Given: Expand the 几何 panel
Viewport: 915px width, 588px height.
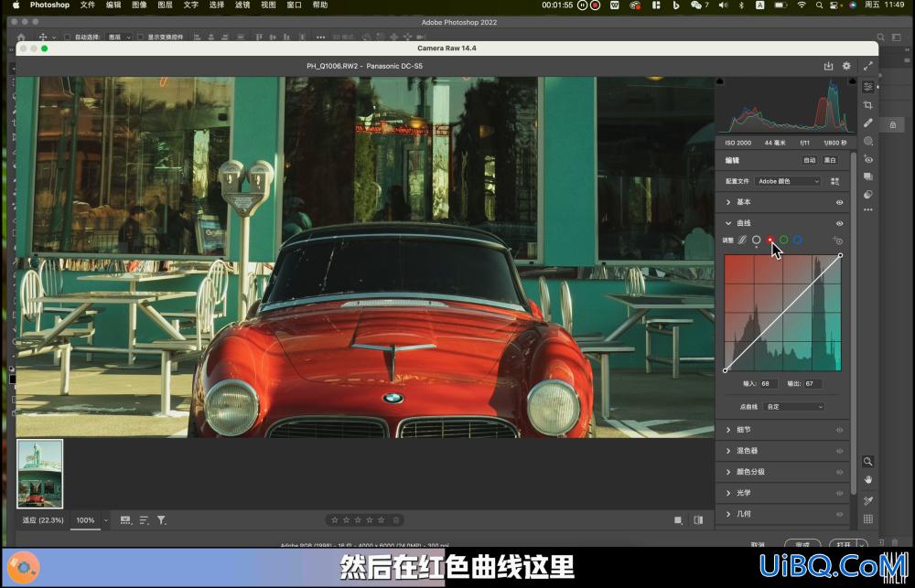Looking at the screenshot, I should [728, 514].
